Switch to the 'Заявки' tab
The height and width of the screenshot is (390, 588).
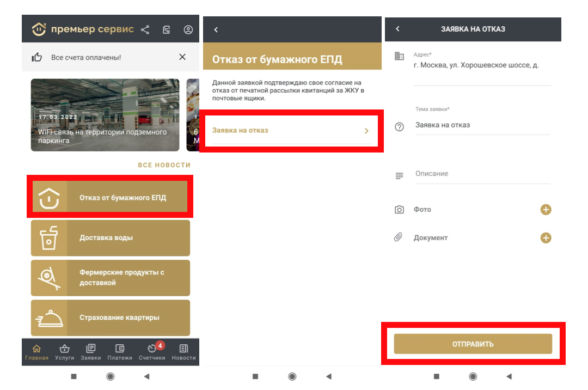(91, 352)
